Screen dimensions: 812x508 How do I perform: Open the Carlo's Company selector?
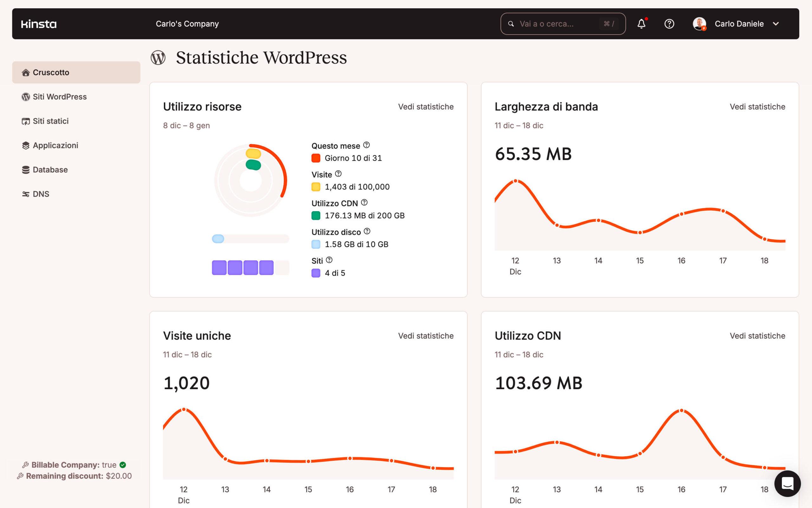187,24
